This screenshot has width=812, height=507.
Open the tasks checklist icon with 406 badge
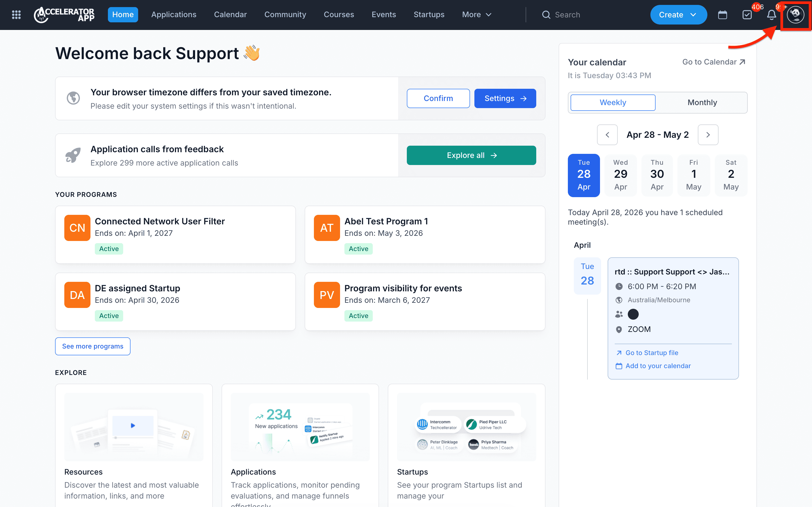(747, 15)
